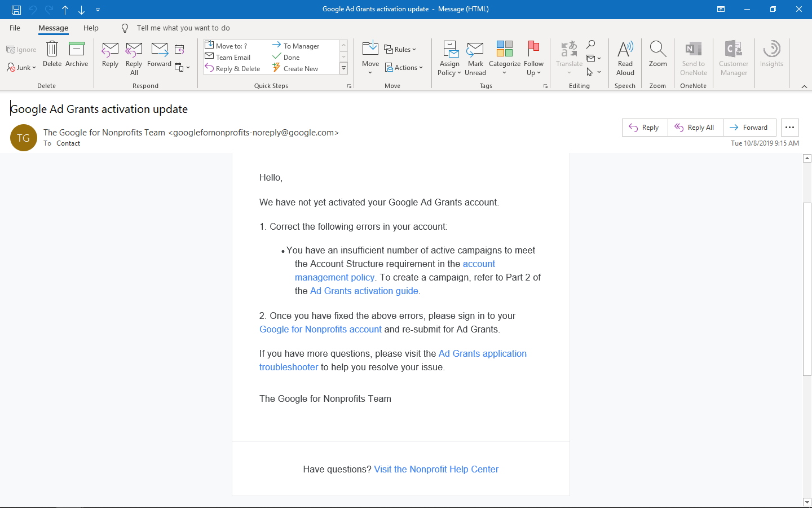Click the ribbon Reply icon
The height and width of the screenshot is (508, 812).
110,55
